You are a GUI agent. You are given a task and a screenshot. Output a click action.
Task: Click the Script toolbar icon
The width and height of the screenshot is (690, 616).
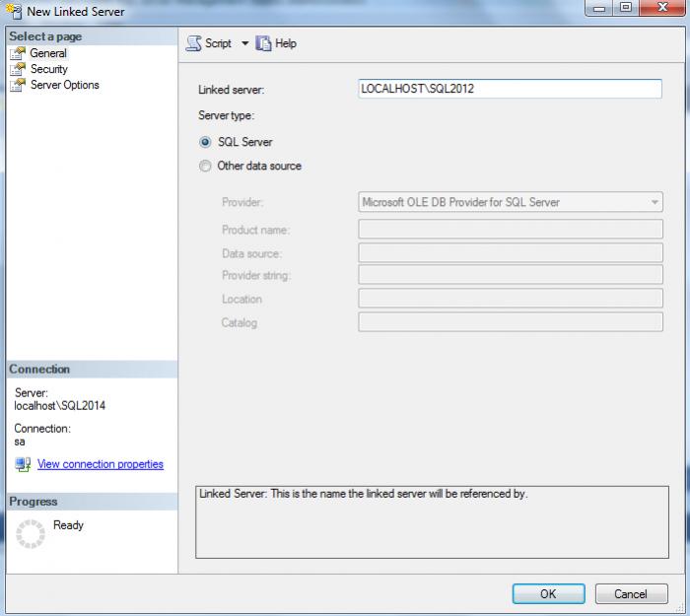pos(193,43)
